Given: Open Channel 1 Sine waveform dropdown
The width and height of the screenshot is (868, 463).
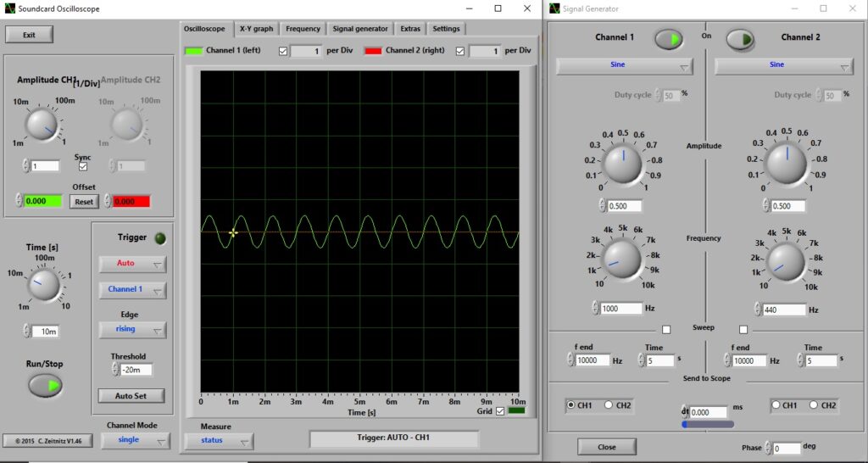Looking at the screenshot, I should coord(624,66).
